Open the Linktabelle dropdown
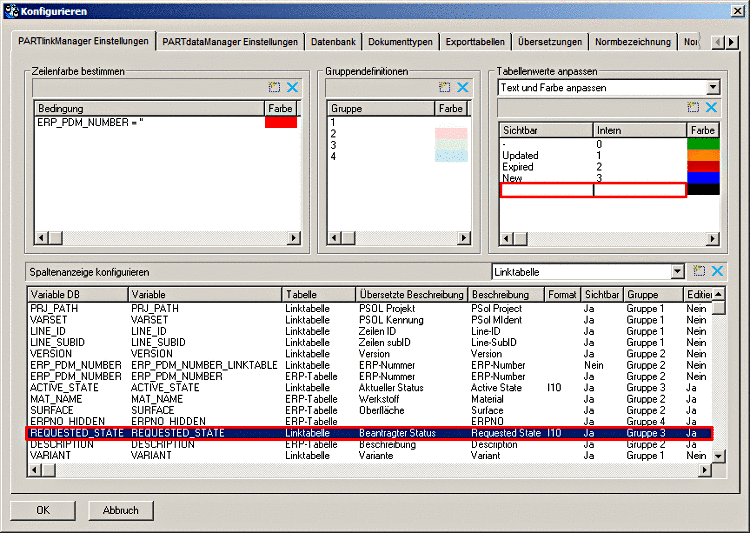 click(x=677, y=272)
